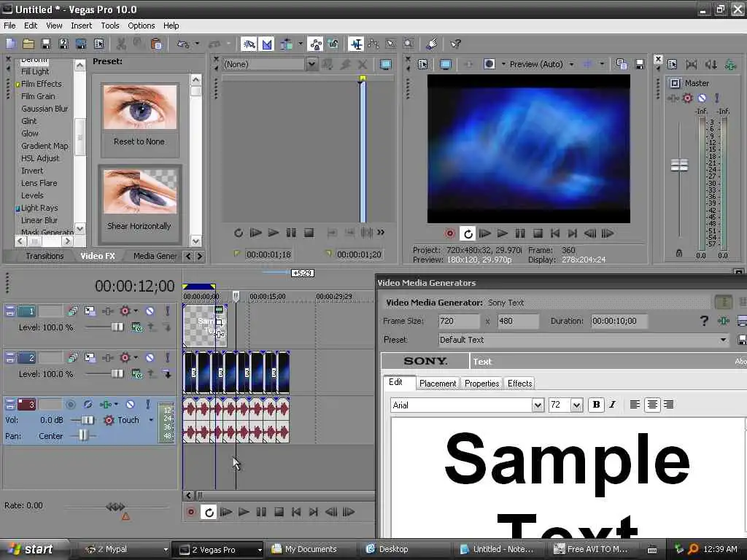Click the Undo arrow icon in toolbar
Screen dimensions: 747x560
pyautogui.click(x=182, y=44)
